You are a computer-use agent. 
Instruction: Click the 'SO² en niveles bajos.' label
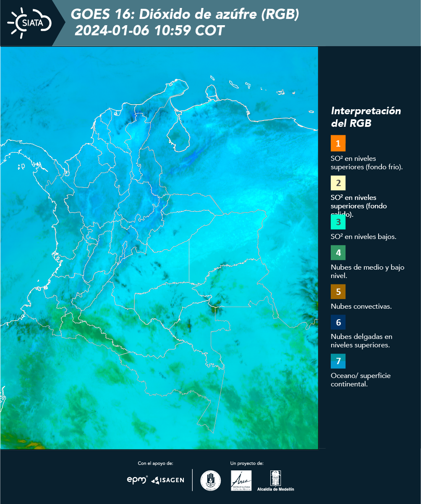(x=363, y=236)
